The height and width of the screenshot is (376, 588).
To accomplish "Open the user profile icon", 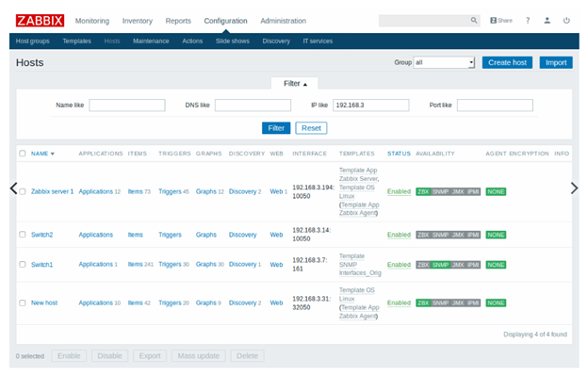I will coord(547,21).
